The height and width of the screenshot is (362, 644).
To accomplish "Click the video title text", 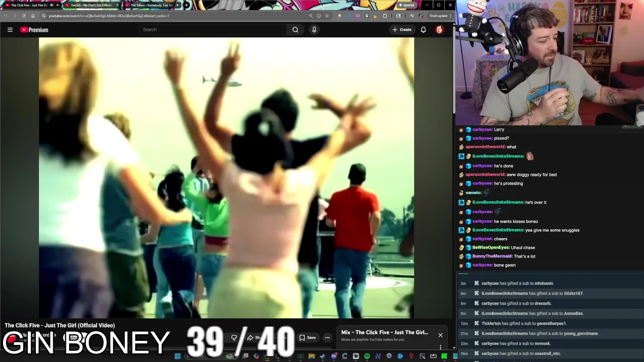I will tap(60, 325).
